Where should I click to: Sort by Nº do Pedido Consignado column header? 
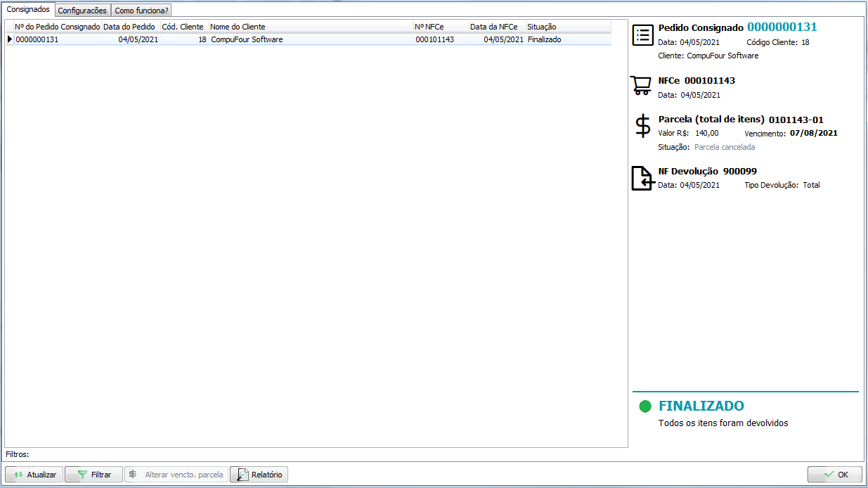point(57,27)
